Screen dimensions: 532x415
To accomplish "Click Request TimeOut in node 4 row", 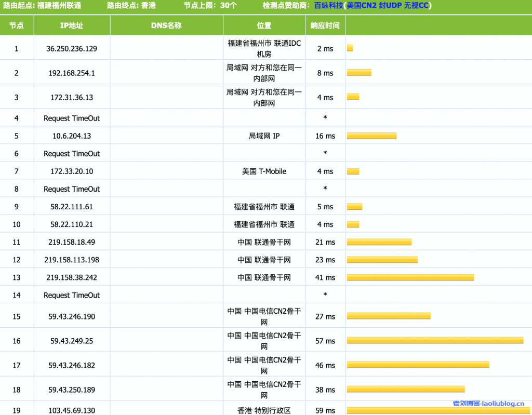I will [x=72, y=118].
